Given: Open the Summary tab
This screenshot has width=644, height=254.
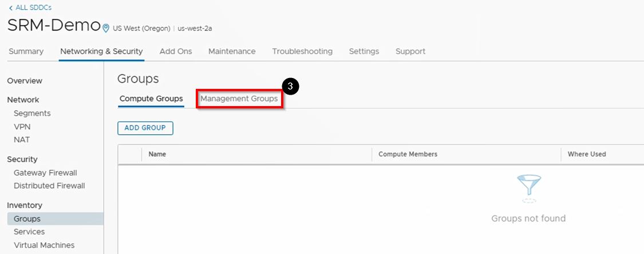Looking at the screenshot, I should coord(26,51).
